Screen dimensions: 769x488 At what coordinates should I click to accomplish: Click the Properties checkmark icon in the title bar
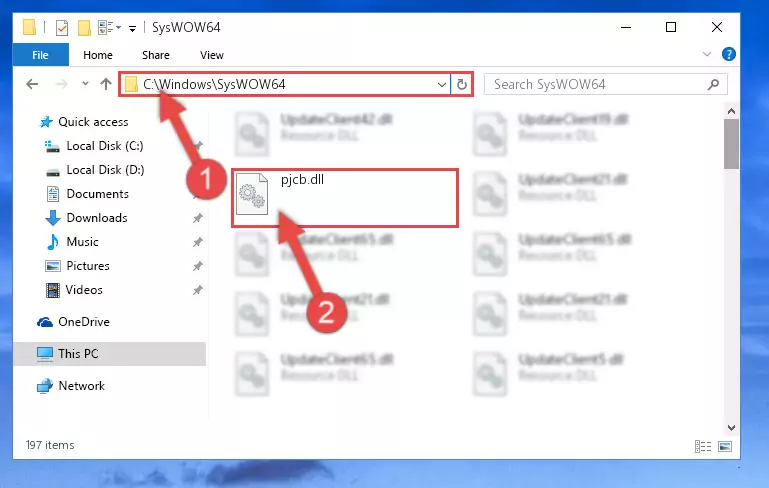[x=62, y=28]
